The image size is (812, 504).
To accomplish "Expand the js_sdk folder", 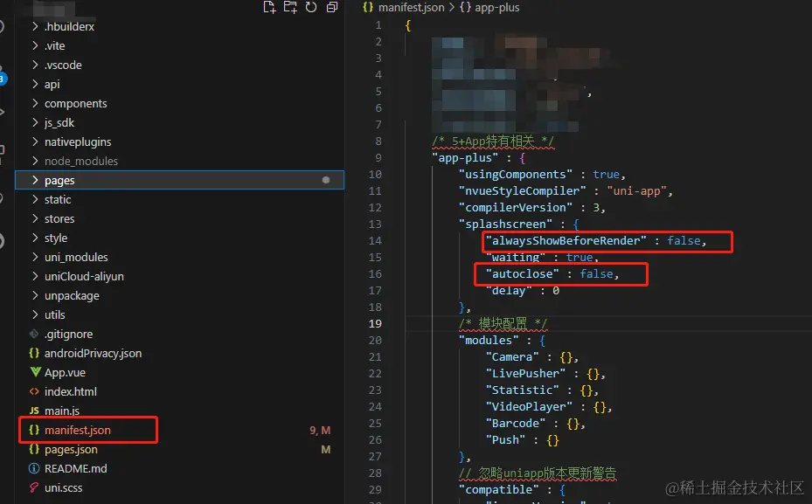I will click(x=35, y=122).
